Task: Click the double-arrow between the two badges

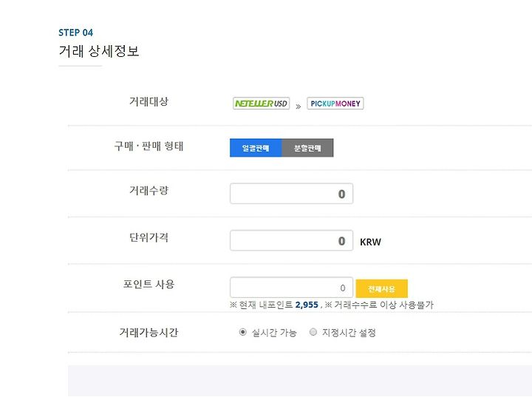Action: tap(299, 106)
